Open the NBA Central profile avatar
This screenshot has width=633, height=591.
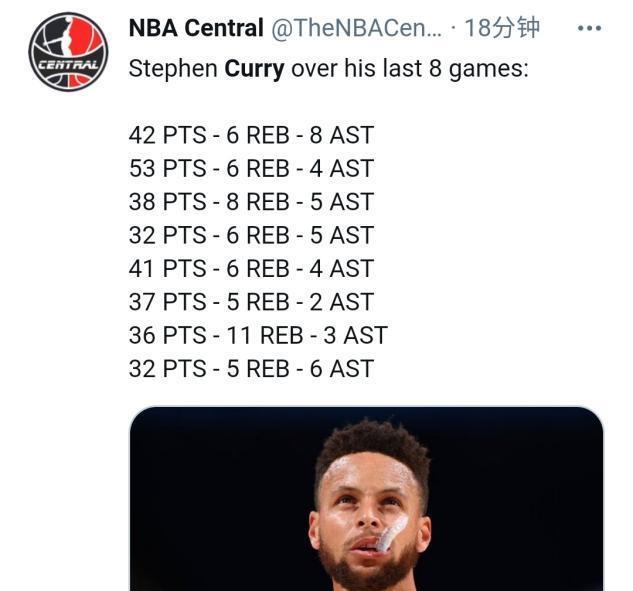click(x=68, y=52)
